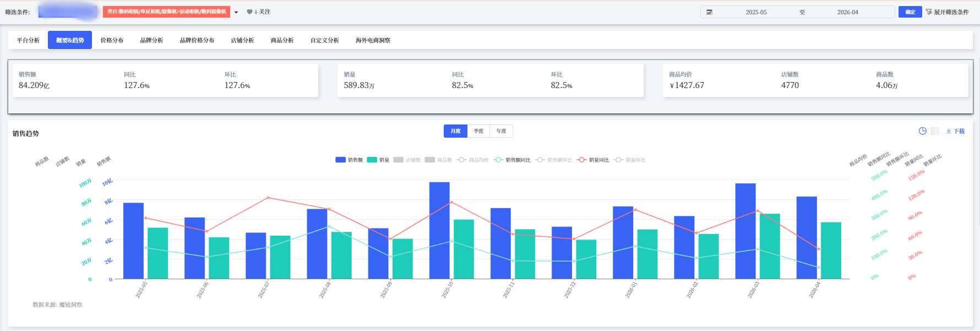Click the 下载 download icon
The height and width of the screenshot is (331, 980).
click(x=949, y=131)
